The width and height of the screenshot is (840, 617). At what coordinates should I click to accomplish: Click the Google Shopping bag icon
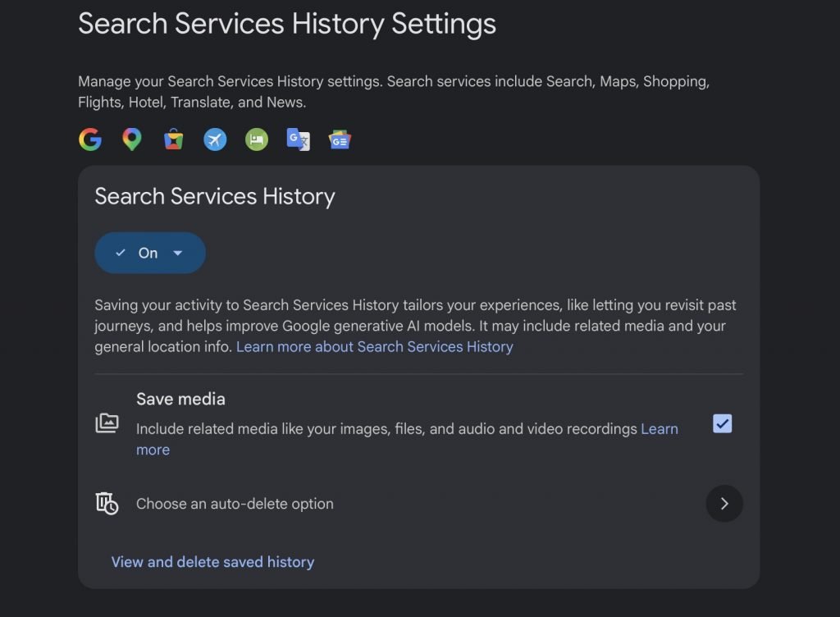point(174,139)
